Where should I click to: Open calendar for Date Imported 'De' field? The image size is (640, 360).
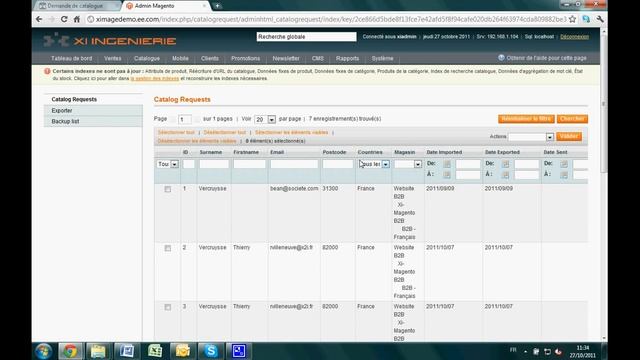pos(447,164)
